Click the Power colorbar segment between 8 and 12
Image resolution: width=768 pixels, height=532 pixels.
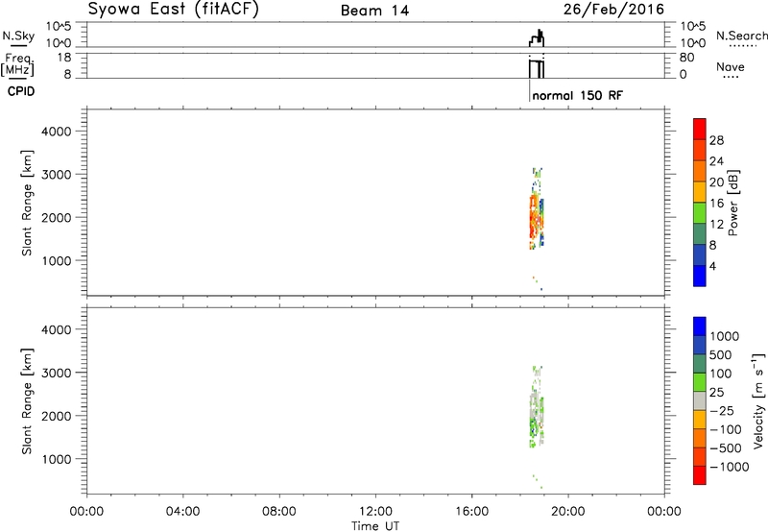point(700,233)
